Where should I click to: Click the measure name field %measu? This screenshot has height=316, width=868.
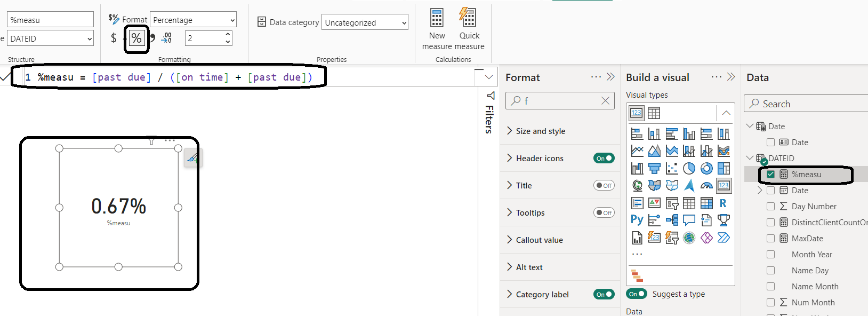50,20
